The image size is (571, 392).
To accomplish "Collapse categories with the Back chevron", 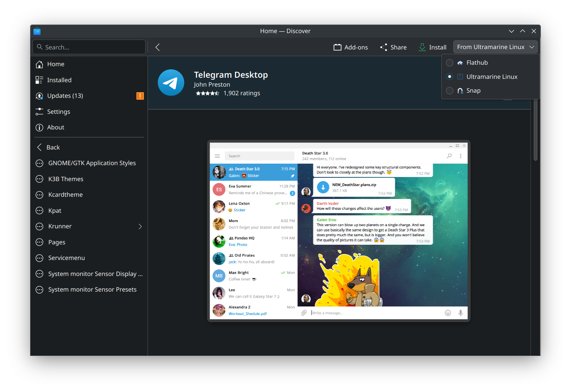I will tap(39, 147).
